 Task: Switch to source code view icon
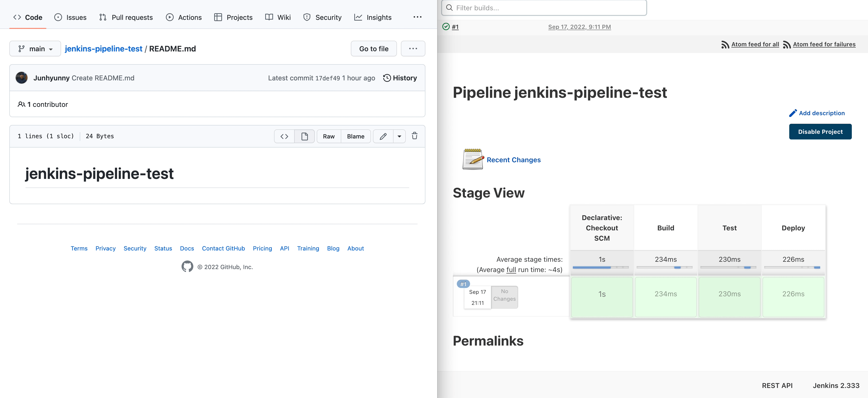(284, 136)
